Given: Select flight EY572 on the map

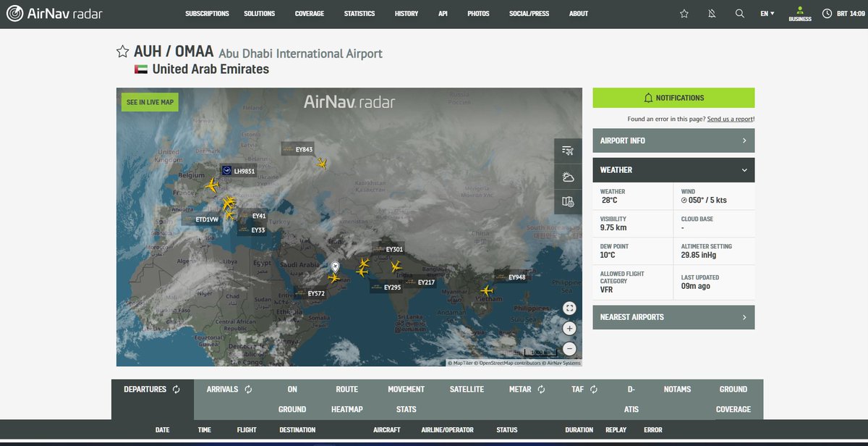Looking at the screenshot, I should [x=310, y=293].
